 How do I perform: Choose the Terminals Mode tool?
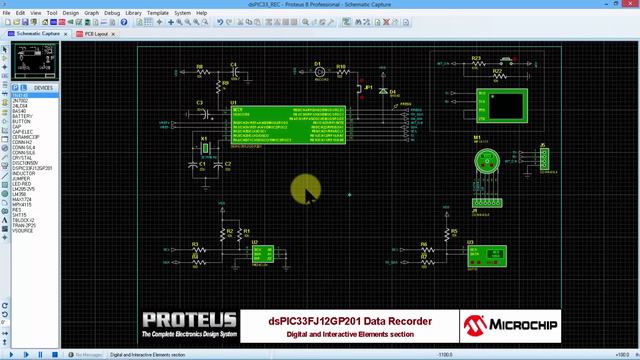click(4, 112)
